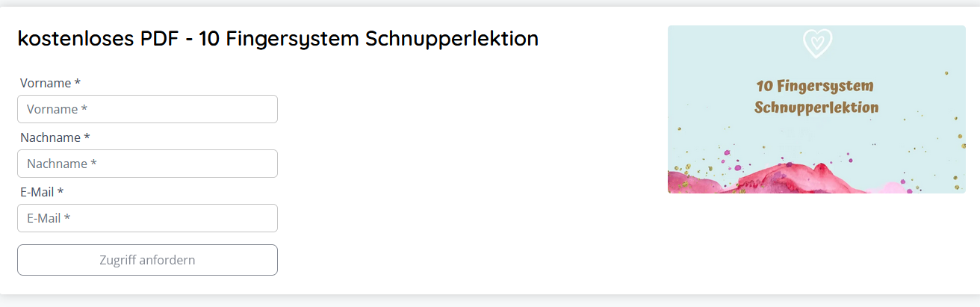Click the Nachname field label text
Image resolution: width=980 pixels, height=307 pixels.
(x=50, y=137)
